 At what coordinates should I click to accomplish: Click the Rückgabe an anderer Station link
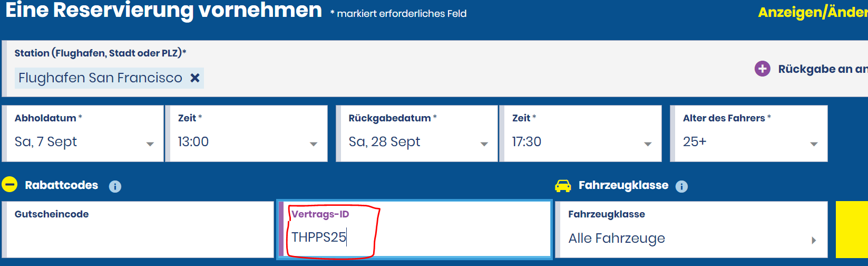pyautogui.click(x=822, y=69)
